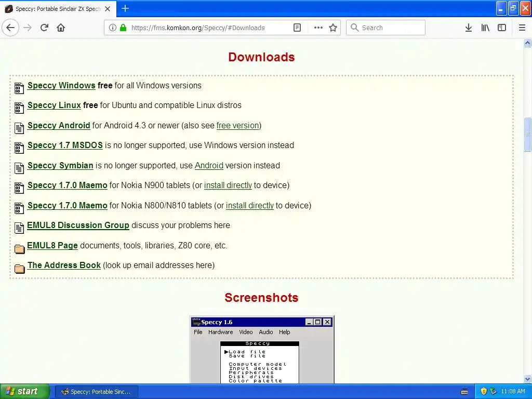This screenshot has height=399, width=532.
Task: Open the Speccy 1.7 MSDOS link
Action: [65, 145]
